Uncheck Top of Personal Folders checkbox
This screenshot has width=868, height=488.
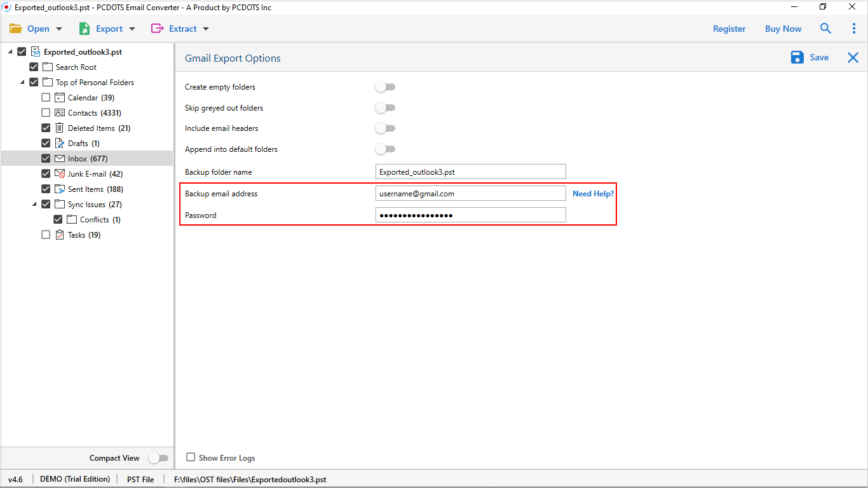(x=34, y=83)
